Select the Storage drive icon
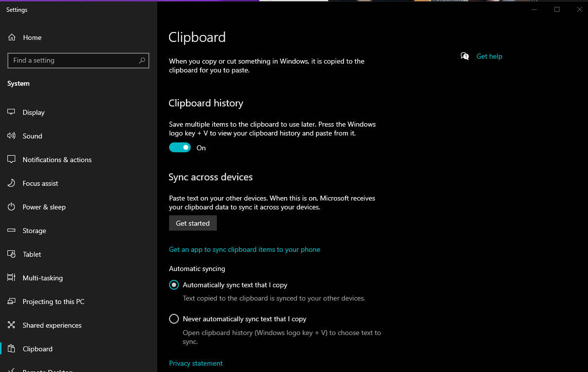588x372 pixels. tap(11, 231)
